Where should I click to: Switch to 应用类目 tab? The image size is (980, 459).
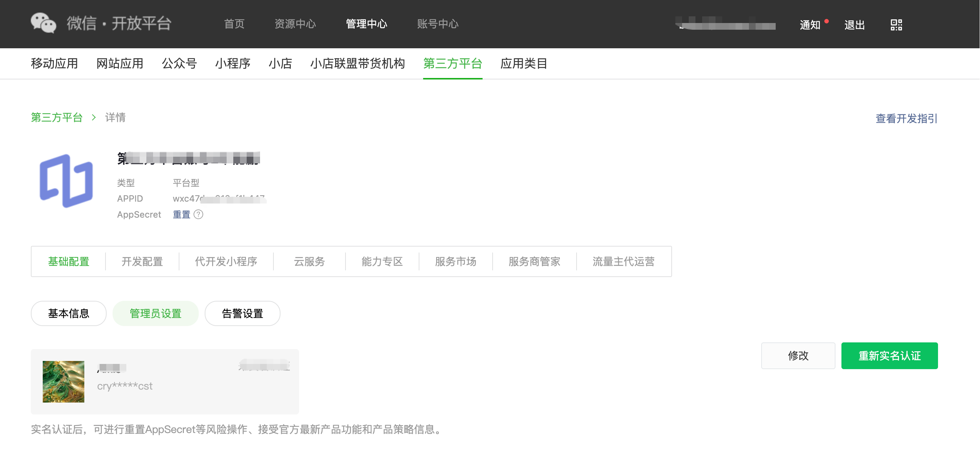(x=524, y=63)
